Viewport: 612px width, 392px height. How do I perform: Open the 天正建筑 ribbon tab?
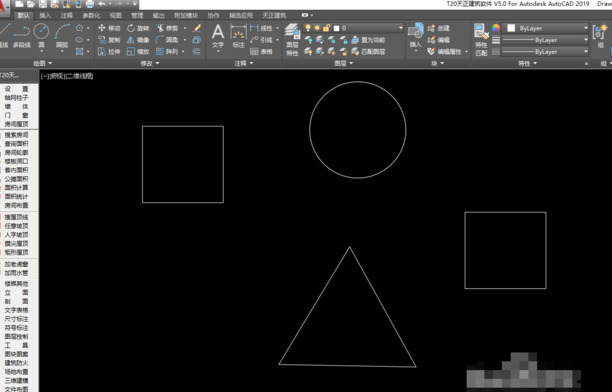(274, 16)
